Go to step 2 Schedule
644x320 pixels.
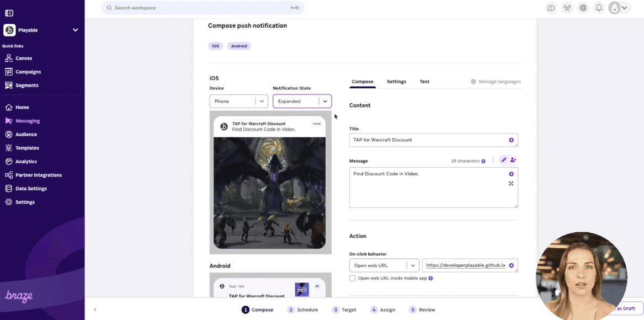tap(302, 310)
